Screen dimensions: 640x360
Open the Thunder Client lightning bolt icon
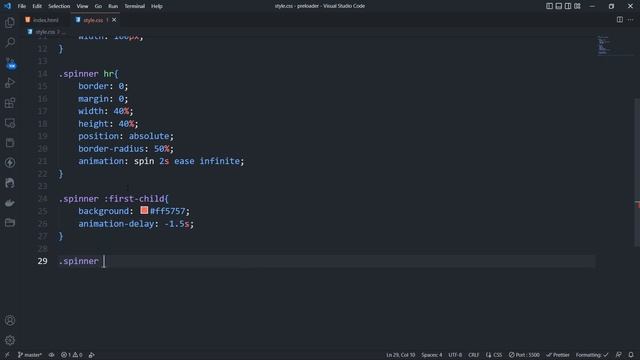(x=10, y=163)
